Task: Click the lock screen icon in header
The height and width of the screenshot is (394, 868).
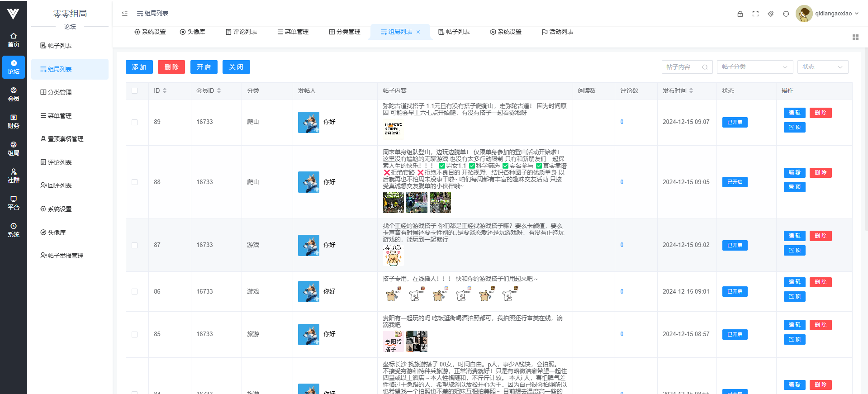Action: pyautogui.click(x=740, y=14)
